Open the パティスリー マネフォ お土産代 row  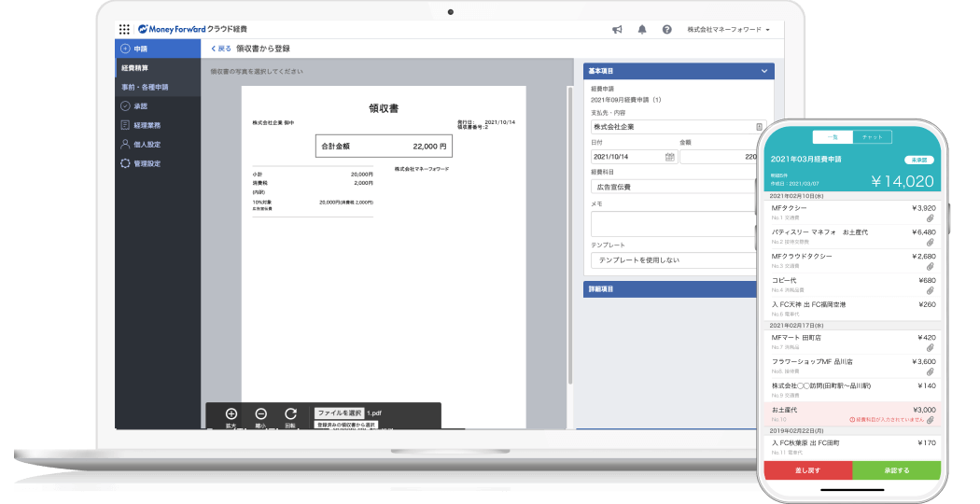853,237
